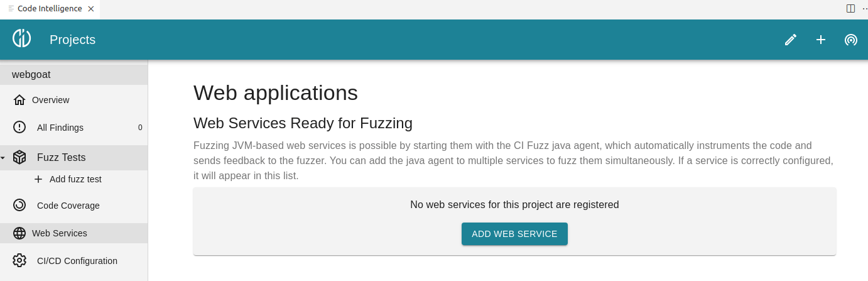Select the webgoat project header
Image resolution: width=868 pixels, height=281 pixels.
(x=74, y=75)
